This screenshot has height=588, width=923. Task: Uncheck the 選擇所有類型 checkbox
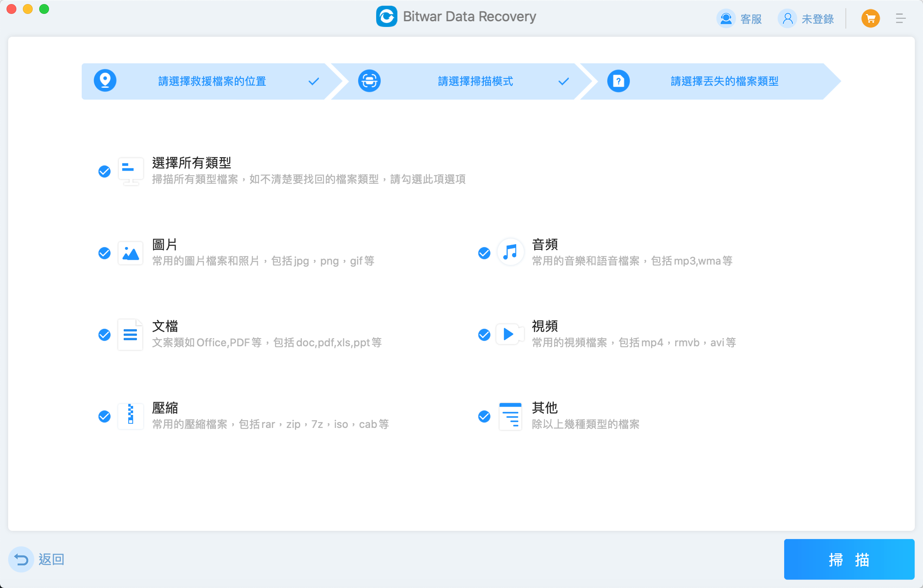point(105,171)
